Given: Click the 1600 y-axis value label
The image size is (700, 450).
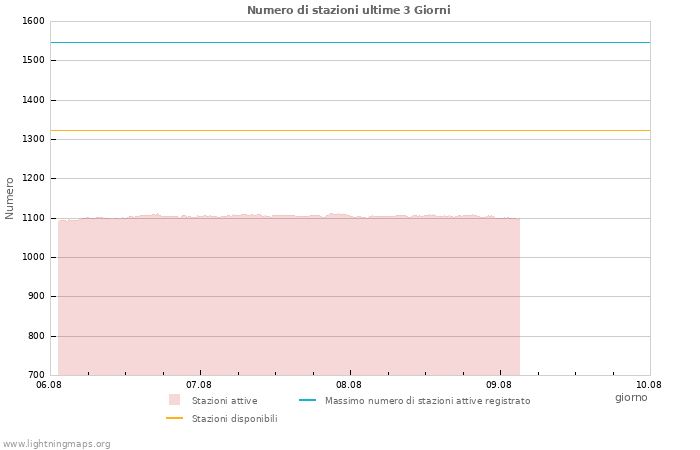Looking at the screenshot, I should tap(33, 21).
